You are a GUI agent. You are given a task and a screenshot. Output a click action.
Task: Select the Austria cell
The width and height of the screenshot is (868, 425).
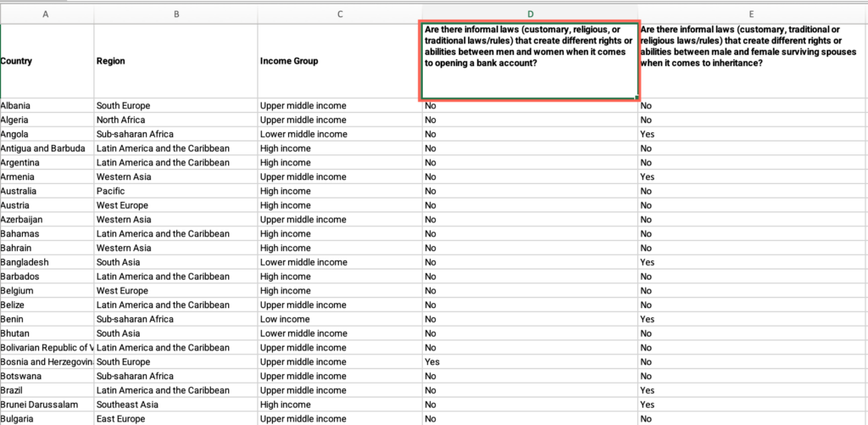(x=47, y=205)
